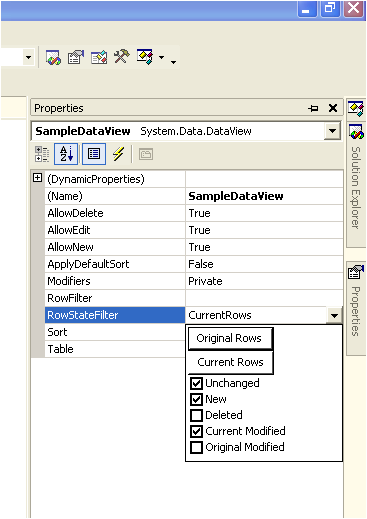This screenshot has width=367, height=519.
Task: Click the Properties Window toolbar icon
Action: coord(76,57)
